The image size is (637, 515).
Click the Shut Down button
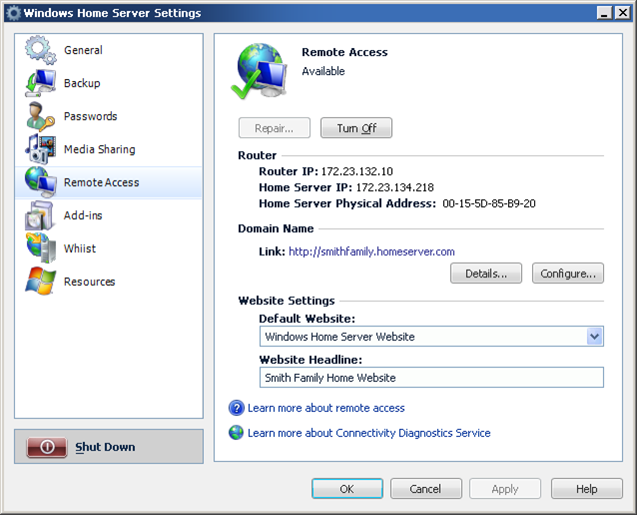109,446
